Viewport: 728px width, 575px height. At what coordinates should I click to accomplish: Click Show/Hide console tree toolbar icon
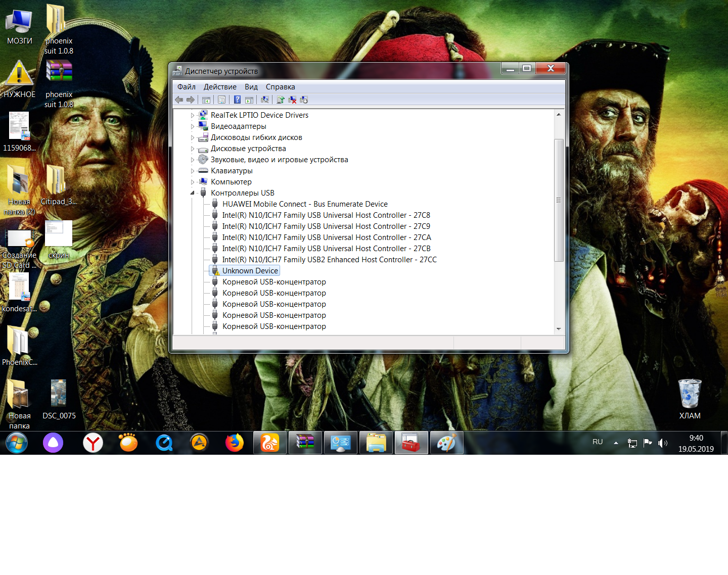[x=206, y=100]
